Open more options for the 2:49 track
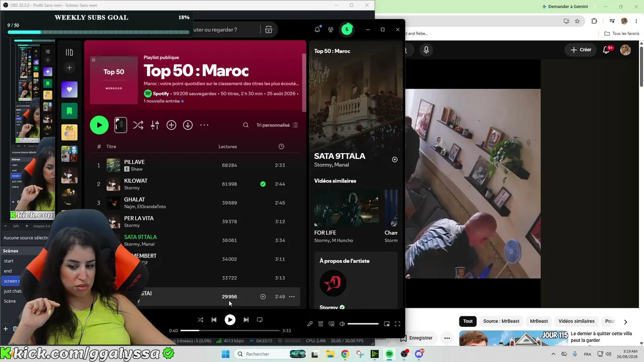The height and width of the screenshot is (362, 644). click(x=292, y=297)
